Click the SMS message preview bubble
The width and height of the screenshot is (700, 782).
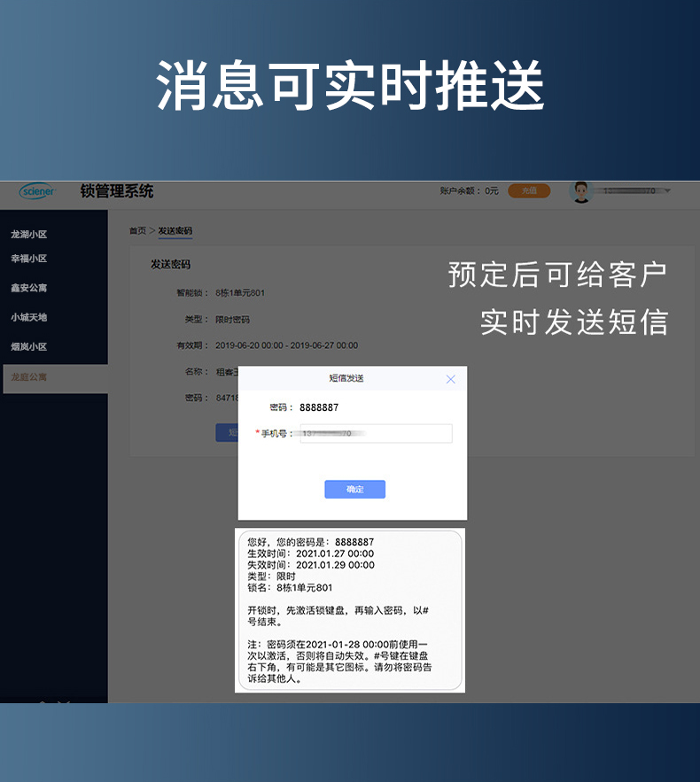tap(349, 610)
